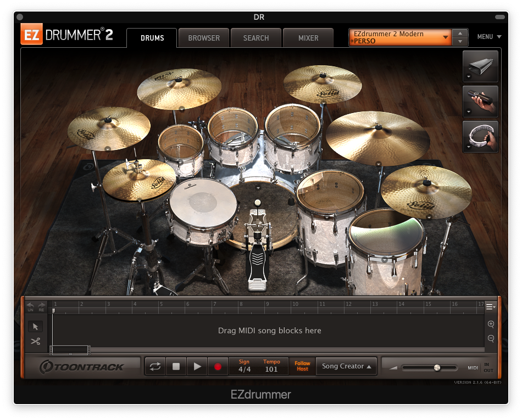
Task: Open the BROWSER tab
Action: pos(204,38)
